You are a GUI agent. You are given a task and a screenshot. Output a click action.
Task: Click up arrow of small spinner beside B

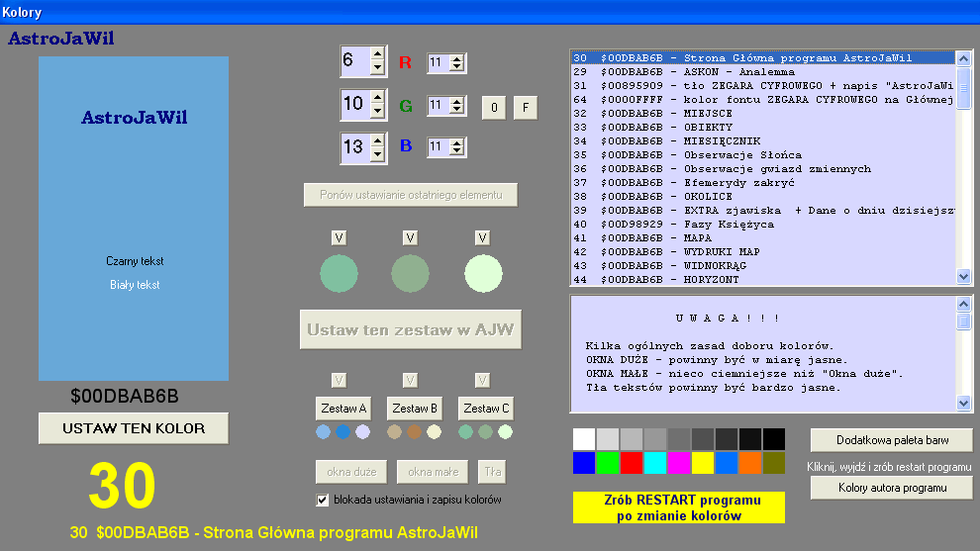point(457,143)
